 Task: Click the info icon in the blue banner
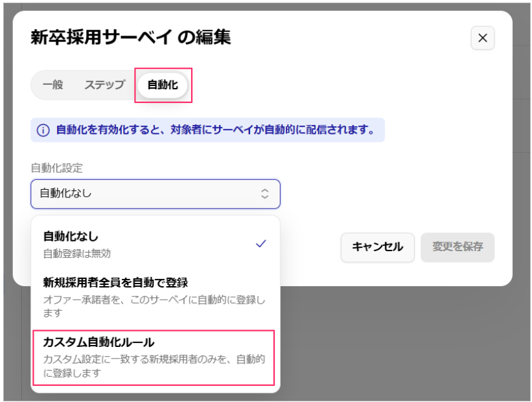click(43, 130)
